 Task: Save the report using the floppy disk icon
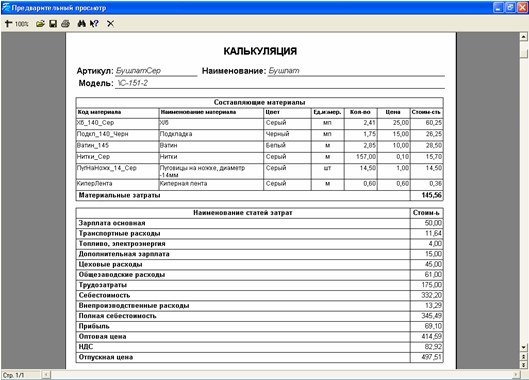pos(53,24)
